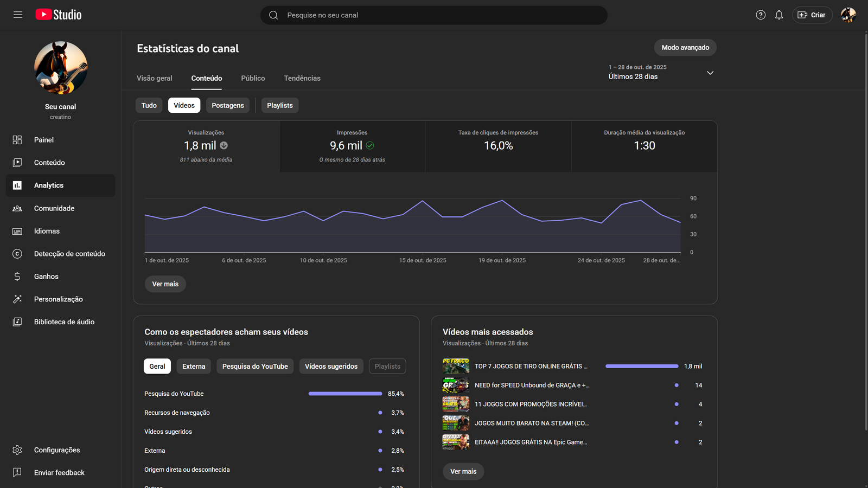This screenshot has height=488, width=868.
Task: Open Painel dashboard icon in sidebar
Action: (17, 140)
